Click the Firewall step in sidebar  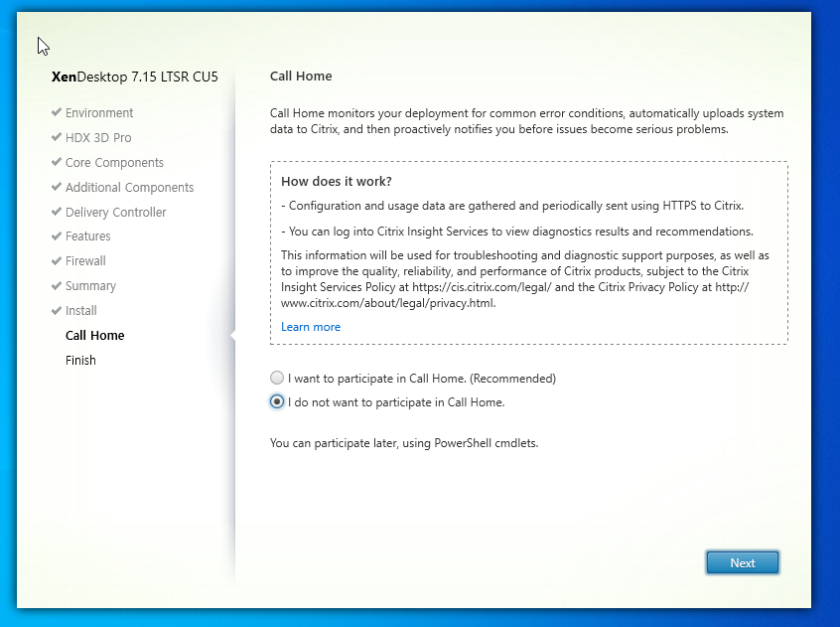[85, 261]
